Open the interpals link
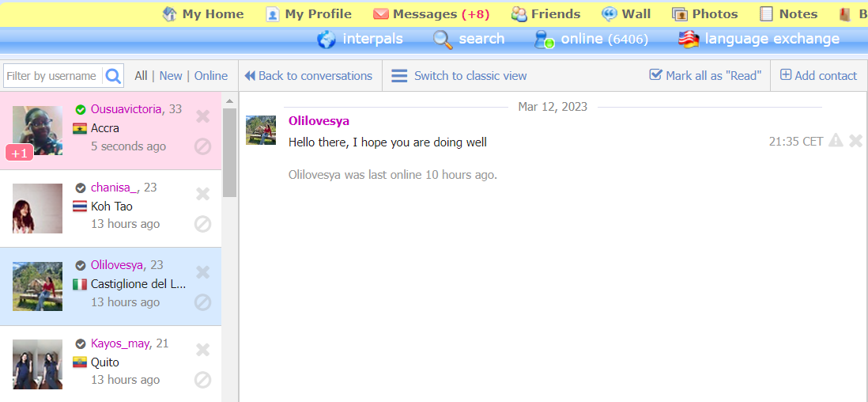This screenshot has height=402, width=868. point(372,39)
